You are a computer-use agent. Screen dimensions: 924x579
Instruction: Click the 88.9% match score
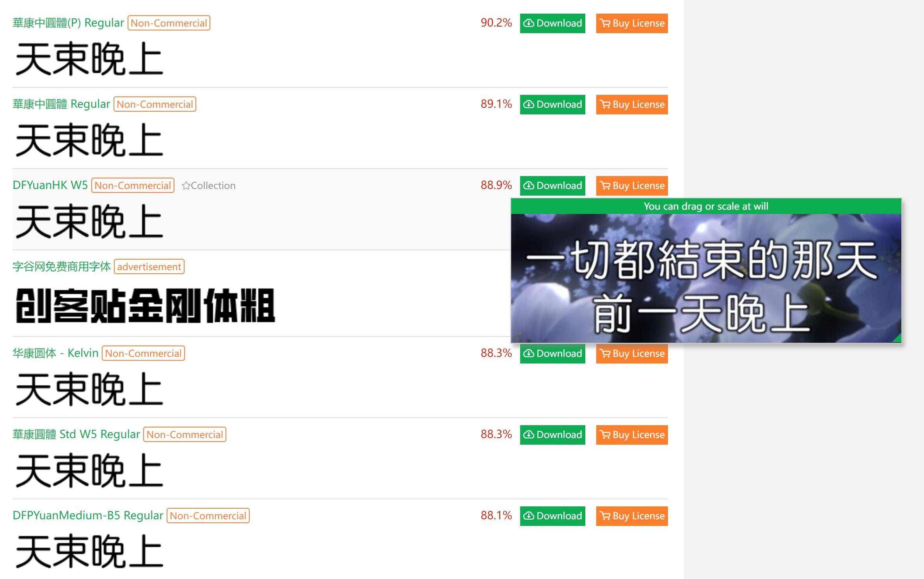coord(496,185)
